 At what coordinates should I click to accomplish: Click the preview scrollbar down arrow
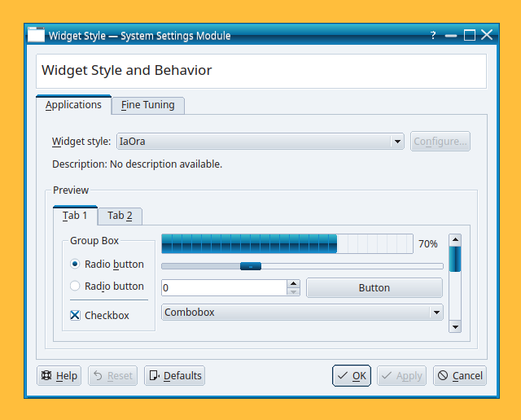coord(455,326)
